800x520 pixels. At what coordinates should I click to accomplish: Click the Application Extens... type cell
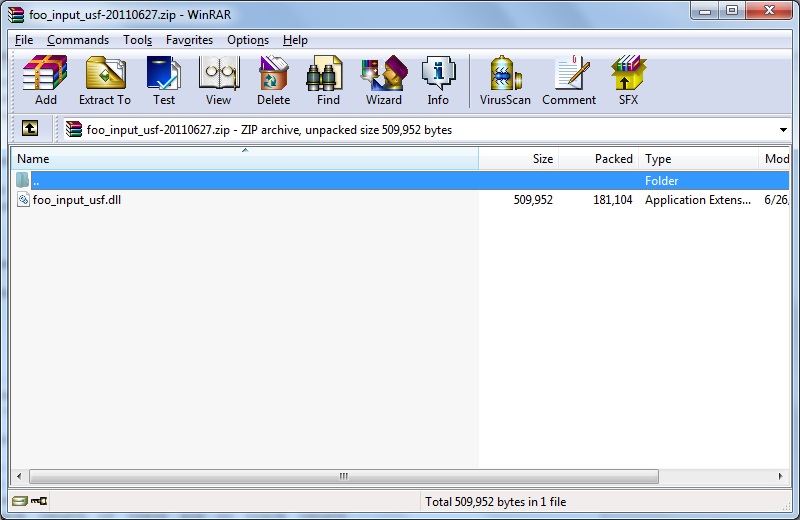click(x=698, y=200)
